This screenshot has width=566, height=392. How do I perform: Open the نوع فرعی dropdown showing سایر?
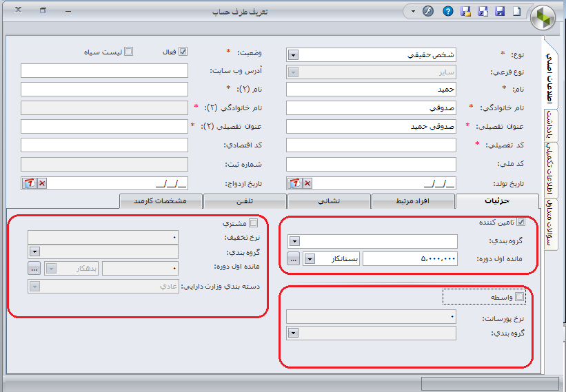pos(293,72)
